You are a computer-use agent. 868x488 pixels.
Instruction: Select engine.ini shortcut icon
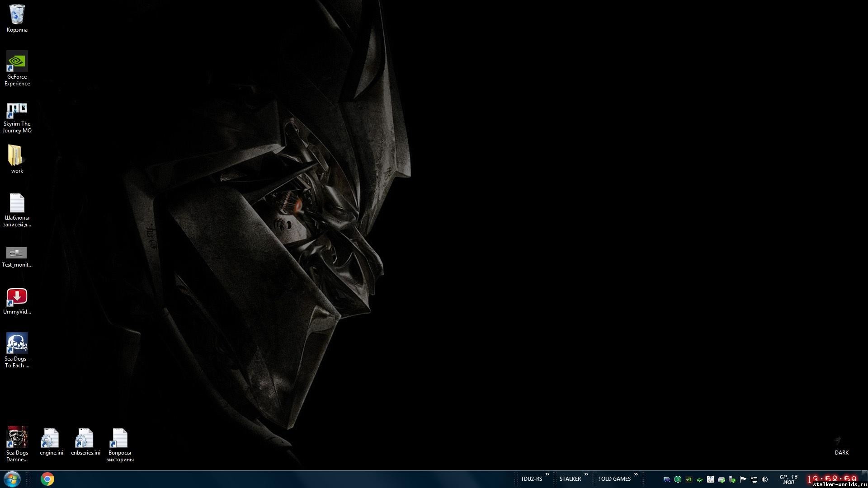pos(51,442)
